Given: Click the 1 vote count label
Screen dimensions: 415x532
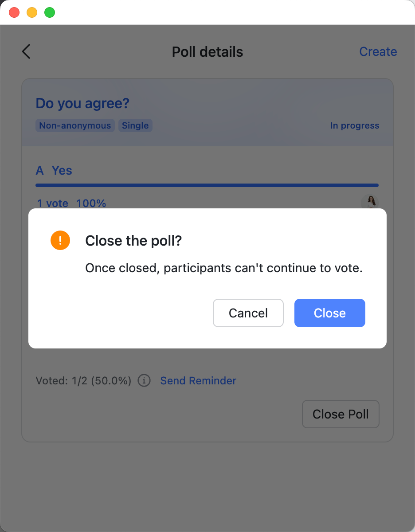Looking at the screenshot, I should click(52, 203).
